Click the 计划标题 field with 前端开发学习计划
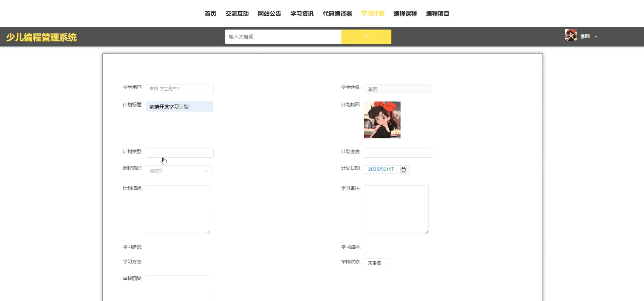The height and width of the screenshot is (301, 644). pyautogui.click(x=179, y=106)
